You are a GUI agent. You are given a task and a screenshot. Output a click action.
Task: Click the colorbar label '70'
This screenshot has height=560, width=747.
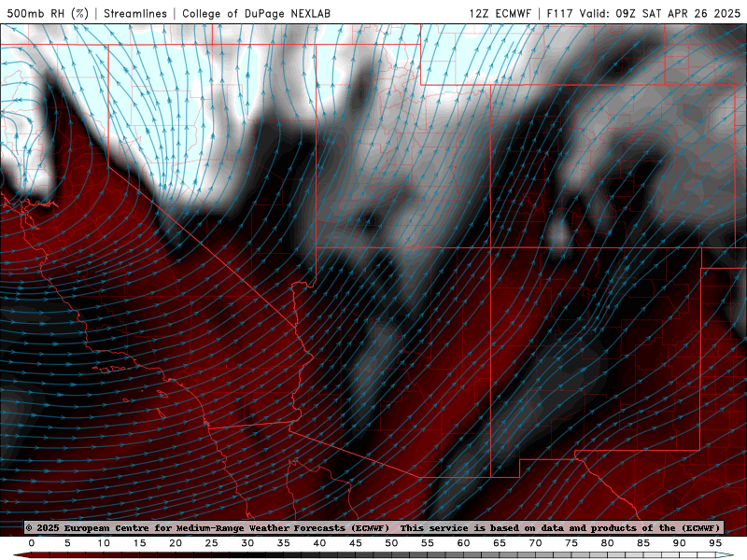coord(535,543)
